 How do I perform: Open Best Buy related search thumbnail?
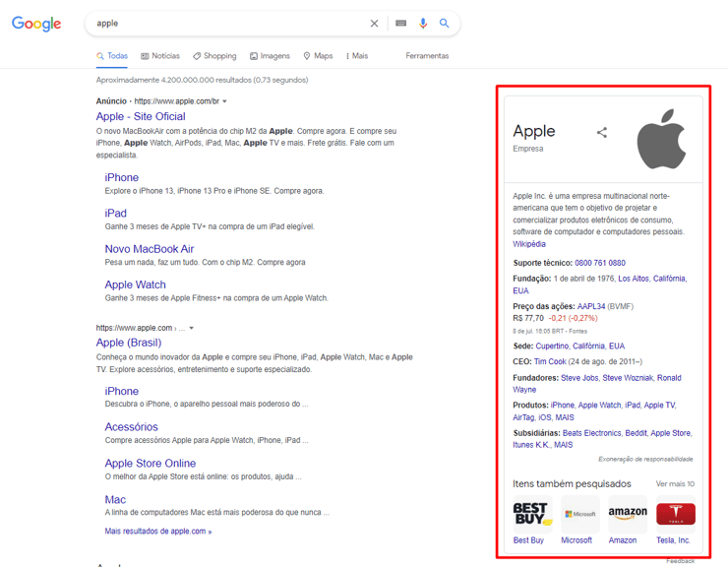(x=532, y=514)
